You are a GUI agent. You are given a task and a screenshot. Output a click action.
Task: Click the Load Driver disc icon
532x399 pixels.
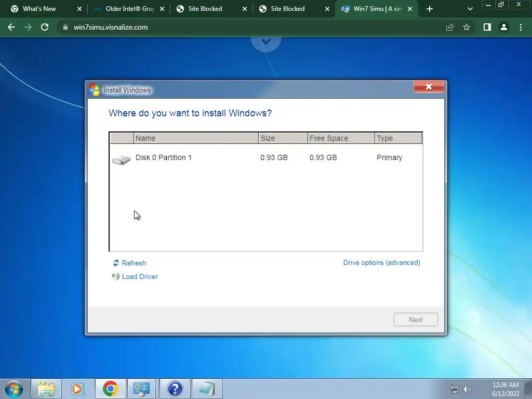pyautogui.click(x=116, y=276)
